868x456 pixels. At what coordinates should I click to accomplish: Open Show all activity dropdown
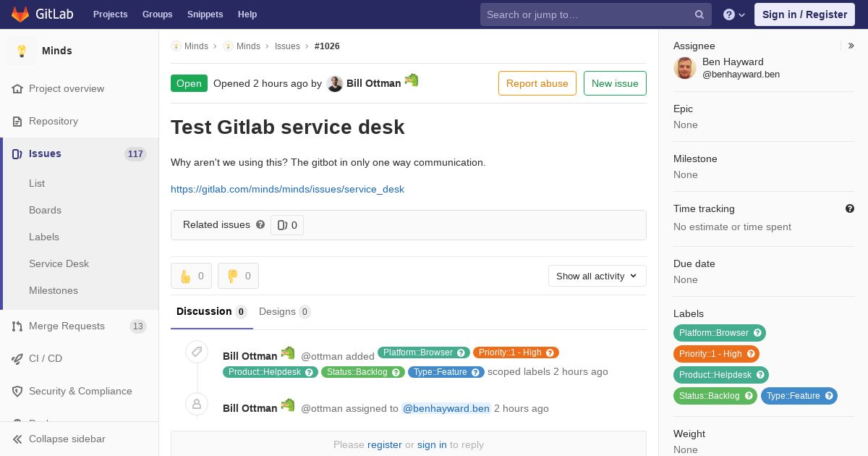597,276
